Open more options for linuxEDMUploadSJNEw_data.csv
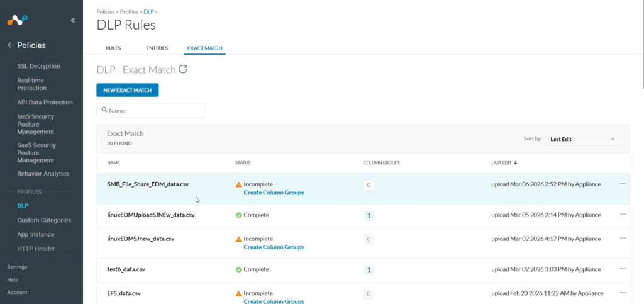644x304 pixels. [x=623, y=214]
